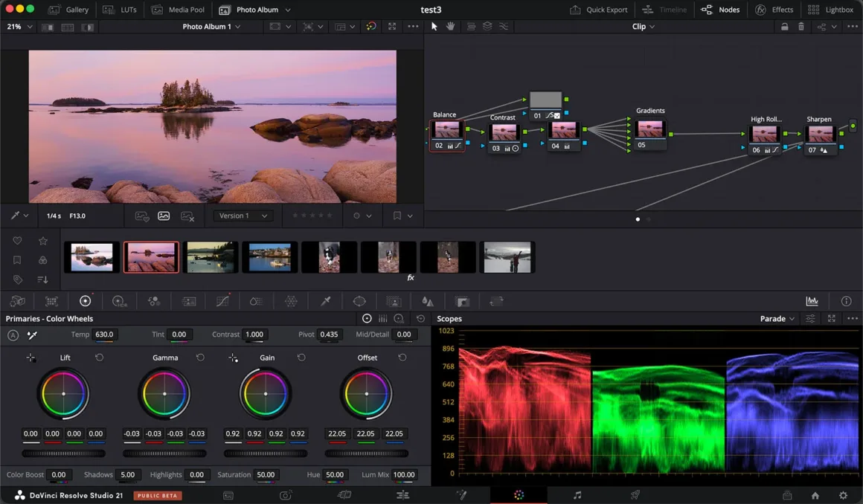The height and width of the screenshot is (504, 863).
Task: Open the Clip menu above the node graph
Action: (643, 26)
